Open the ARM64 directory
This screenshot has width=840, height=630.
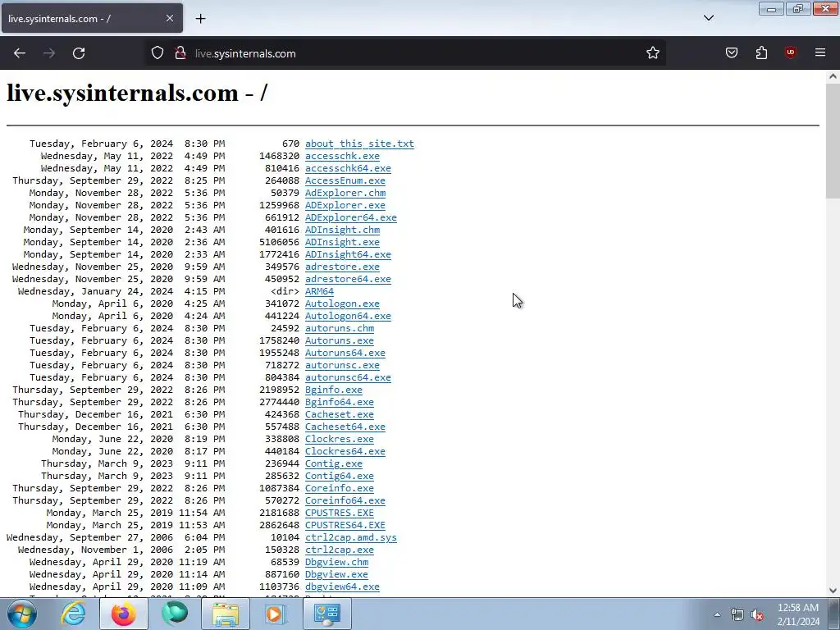tap(319, 291)
